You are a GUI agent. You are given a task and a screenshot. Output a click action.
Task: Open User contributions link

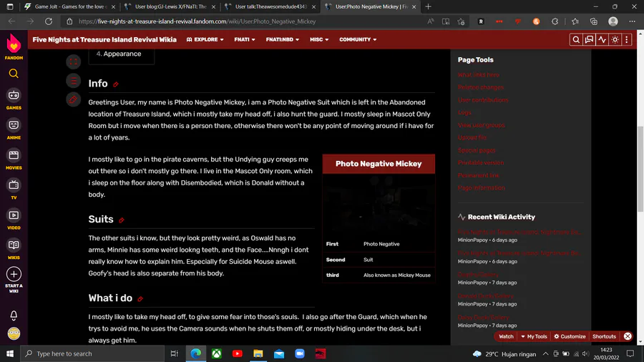coord(483,99)
